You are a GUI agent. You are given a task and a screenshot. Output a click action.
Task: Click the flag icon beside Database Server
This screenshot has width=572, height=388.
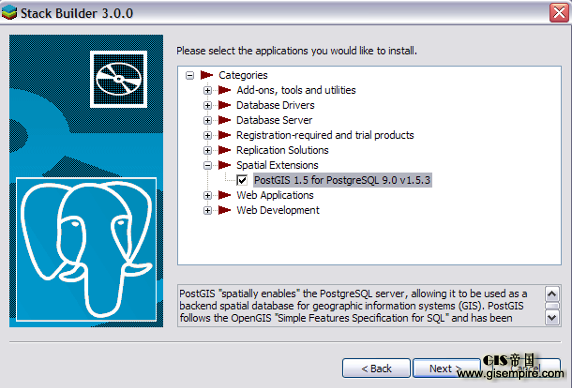pos(224,120)
